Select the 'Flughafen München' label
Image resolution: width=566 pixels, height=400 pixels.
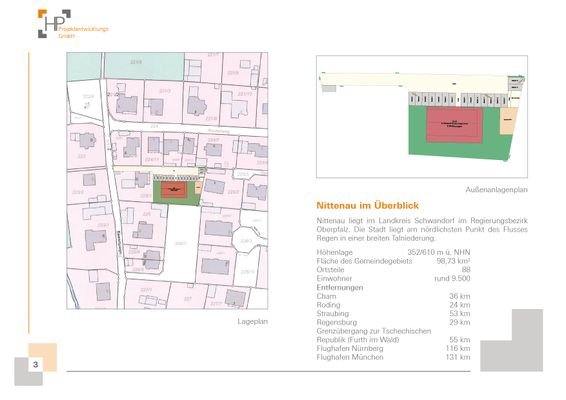coord(350,357)
